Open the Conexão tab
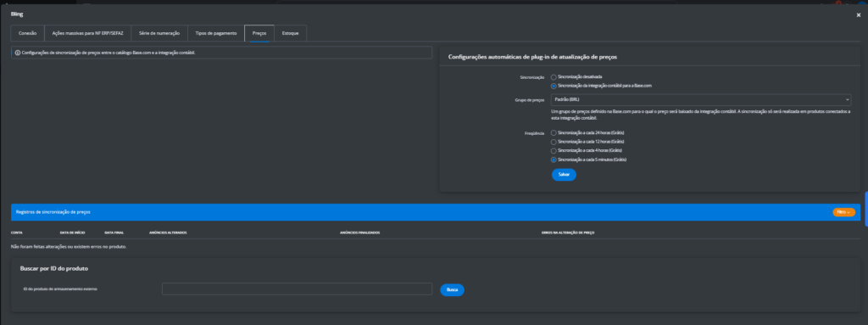This screenshot has width=868, height=325. (28, 33)
